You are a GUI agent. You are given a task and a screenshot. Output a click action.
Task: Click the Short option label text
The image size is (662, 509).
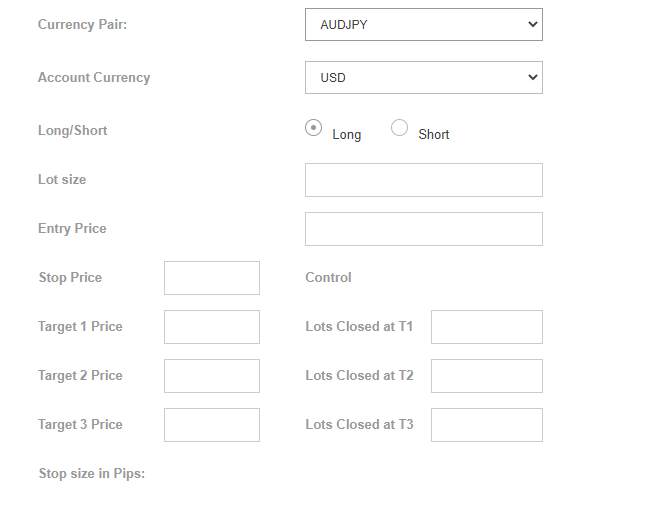[x=434, y=135]
